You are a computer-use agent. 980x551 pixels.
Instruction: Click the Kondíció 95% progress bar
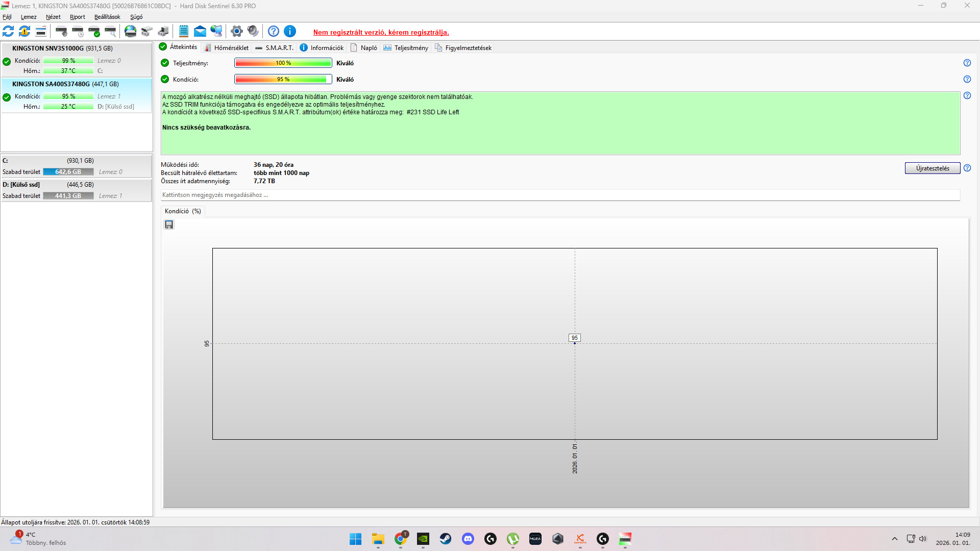283,80
